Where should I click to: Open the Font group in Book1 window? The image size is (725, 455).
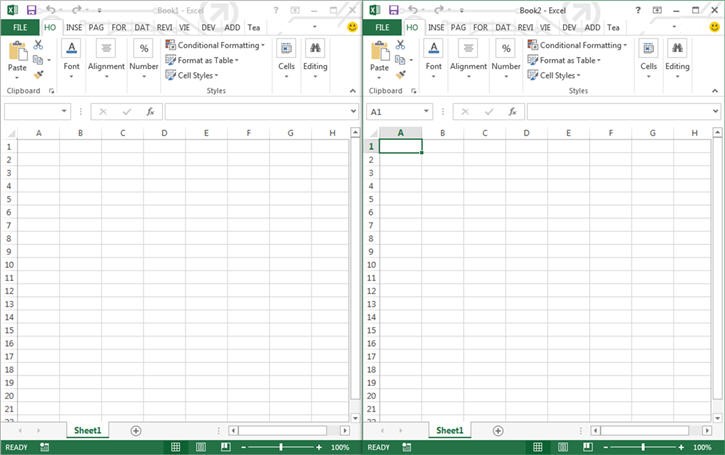[71, 59]
